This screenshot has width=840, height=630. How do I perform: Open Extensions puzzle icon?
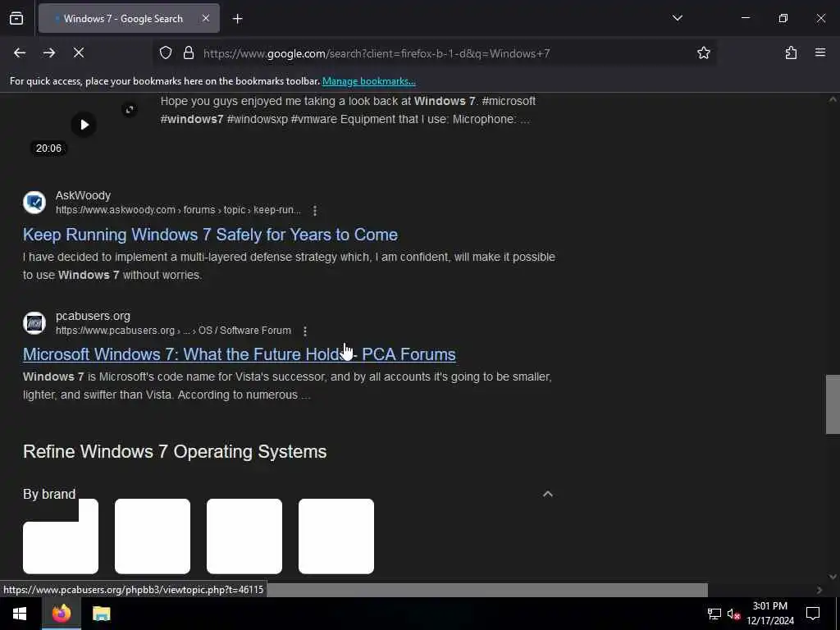pos(791,52)
